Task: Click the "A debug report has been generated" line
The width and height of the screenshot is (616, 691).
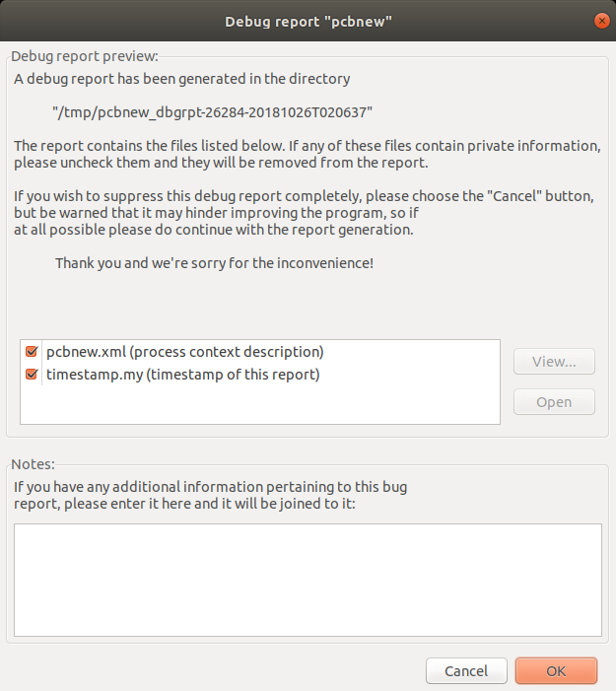Action: 181,78
